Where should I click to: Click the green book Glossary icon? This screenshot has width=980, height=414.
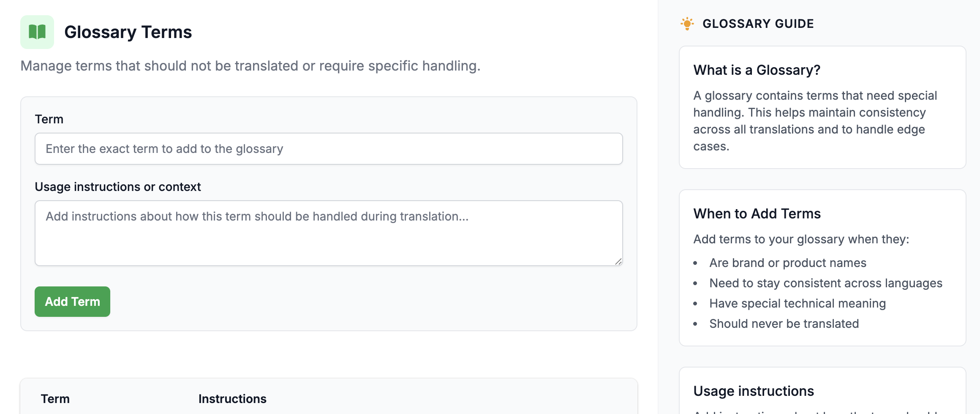pos(37,32)
